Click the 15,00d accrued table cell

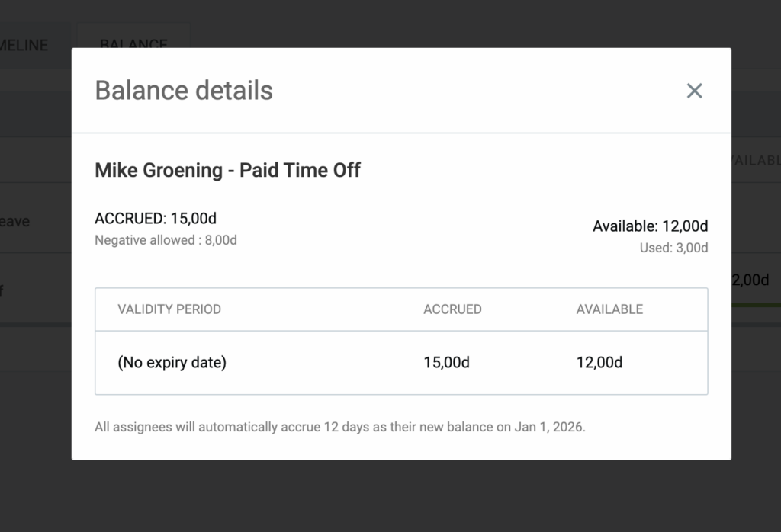(x=446, y=363)
